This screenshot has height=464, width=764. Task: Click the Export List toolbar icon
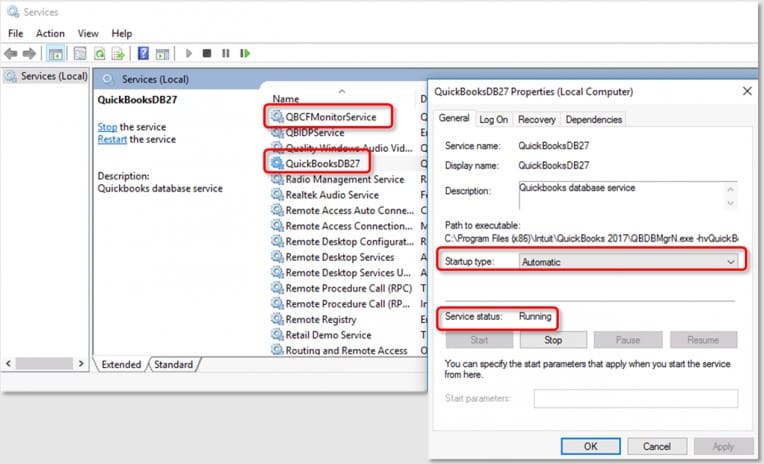click(x=118, y=54)
